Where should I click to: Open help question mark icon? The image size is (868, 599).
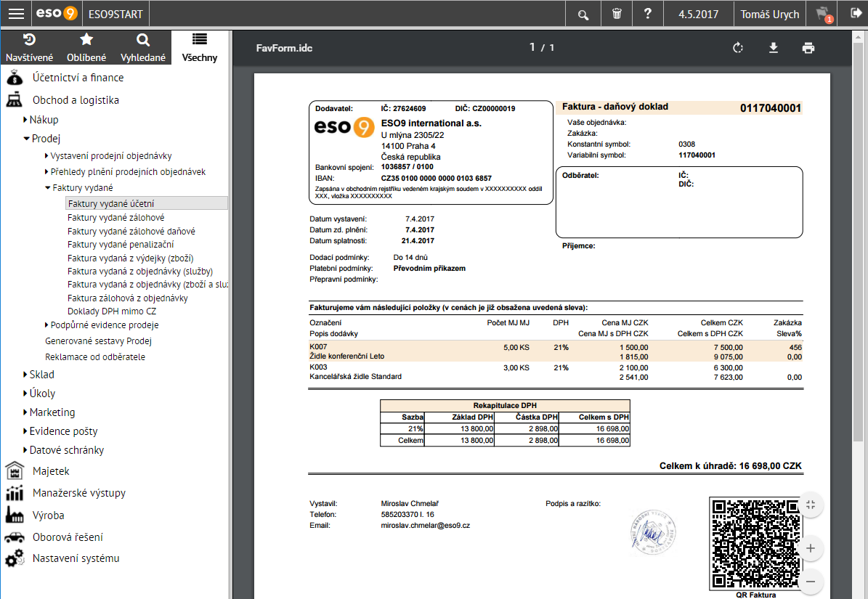[x=648, y=14]
